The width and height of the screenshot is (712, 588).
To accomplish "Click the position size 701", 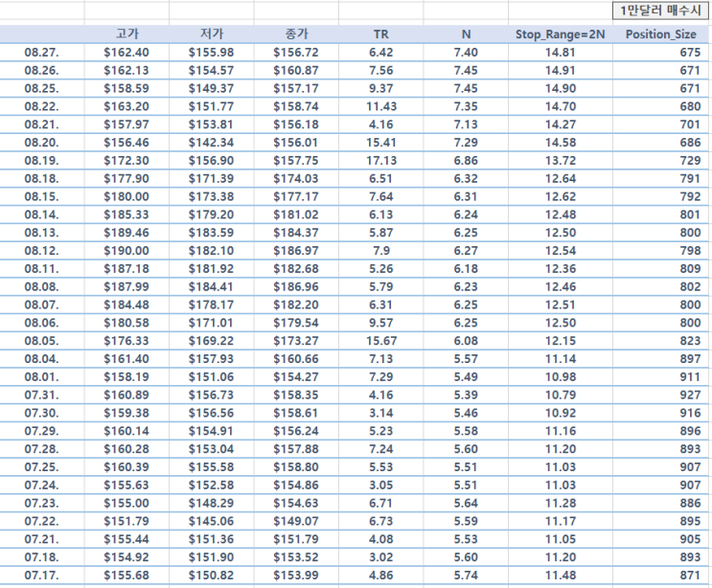I will 690,124.
